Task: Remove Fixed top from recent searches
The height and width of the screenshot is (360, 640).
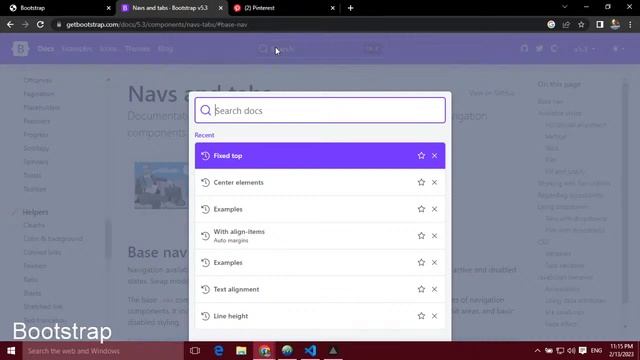Action: (434, 156)
